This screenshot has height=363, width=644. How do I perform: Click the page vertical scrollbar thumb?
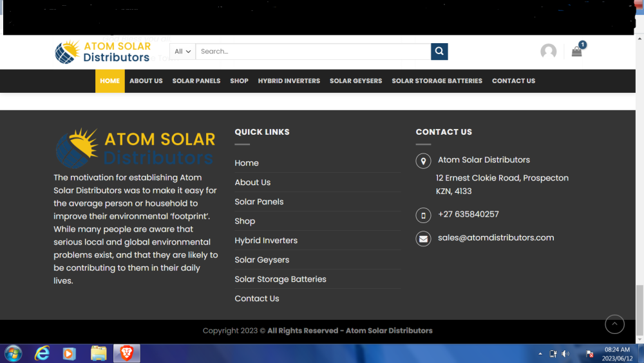pos(639,310)
